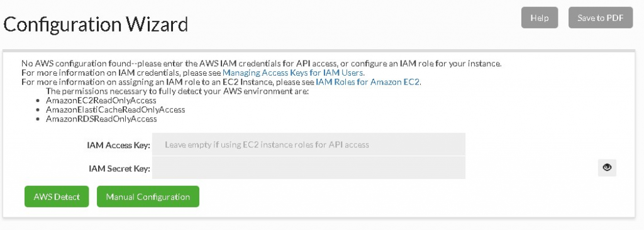644x230 pixels.
Task: Focus the IAM Access Key field
Action: pyautogui.click(x=308, y=144)
